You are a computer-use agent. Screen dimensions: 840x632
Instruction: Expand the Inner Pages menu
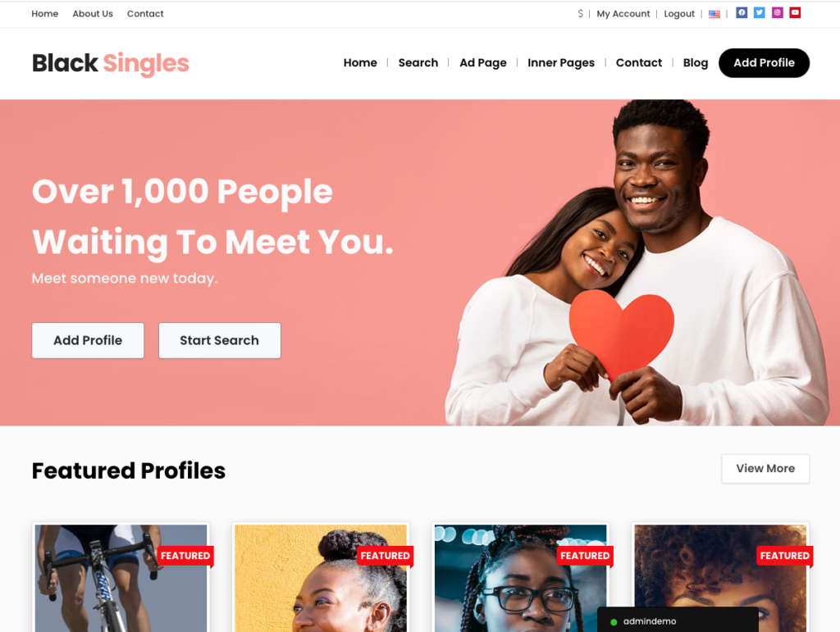(561, 62)
